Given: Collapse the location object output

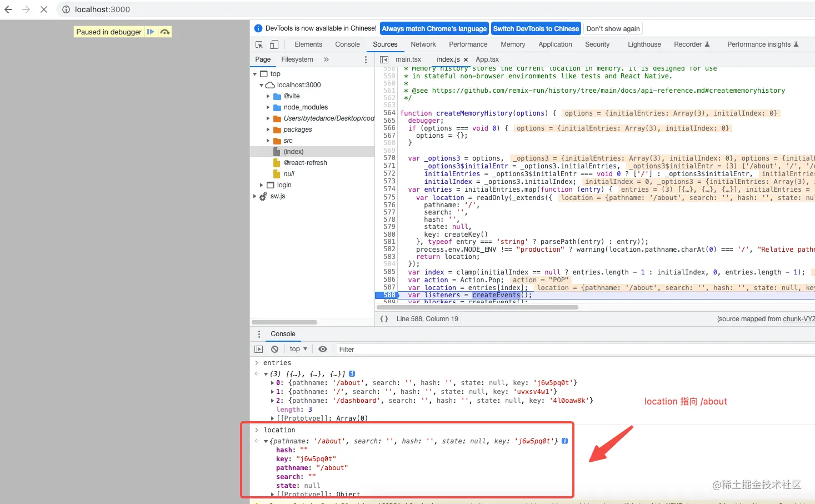Looking at the screenshot, I should point(266,441).
